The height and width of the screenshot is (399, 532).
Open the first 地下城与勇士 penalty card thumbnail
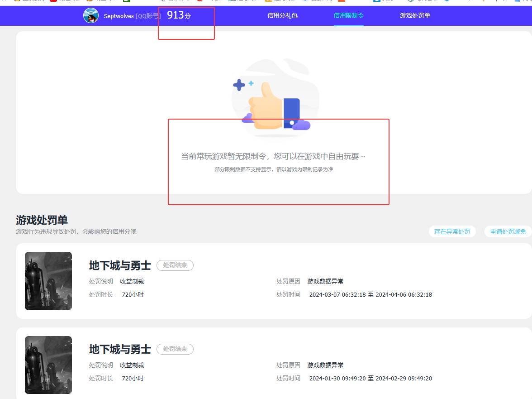48,281
